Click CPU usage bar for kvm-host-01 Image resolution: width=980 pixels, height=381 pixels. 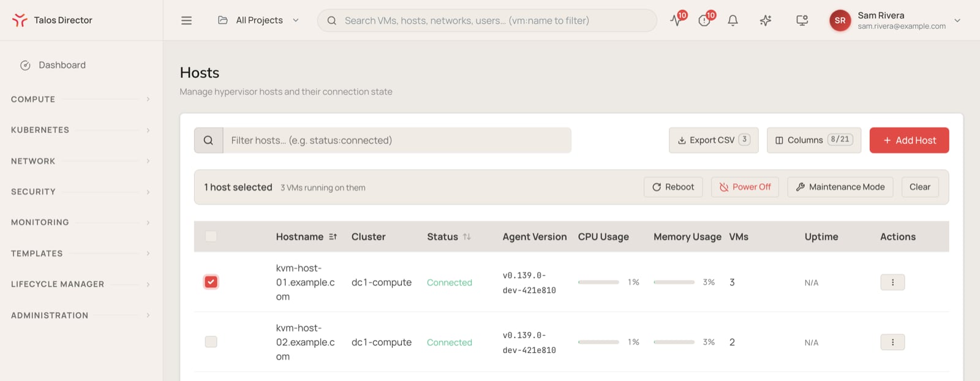(598, 282)
